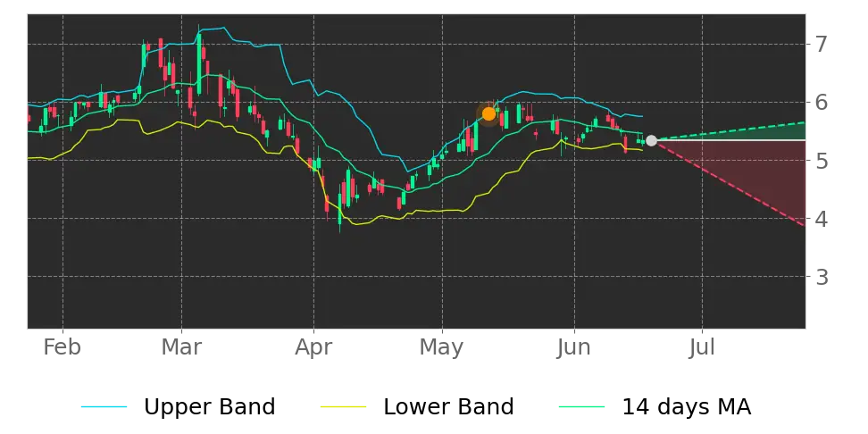Image resolution: width=868 pixels, height=434 pixels.
Task: Click the May x-axis label
Action: pos(442,347)
